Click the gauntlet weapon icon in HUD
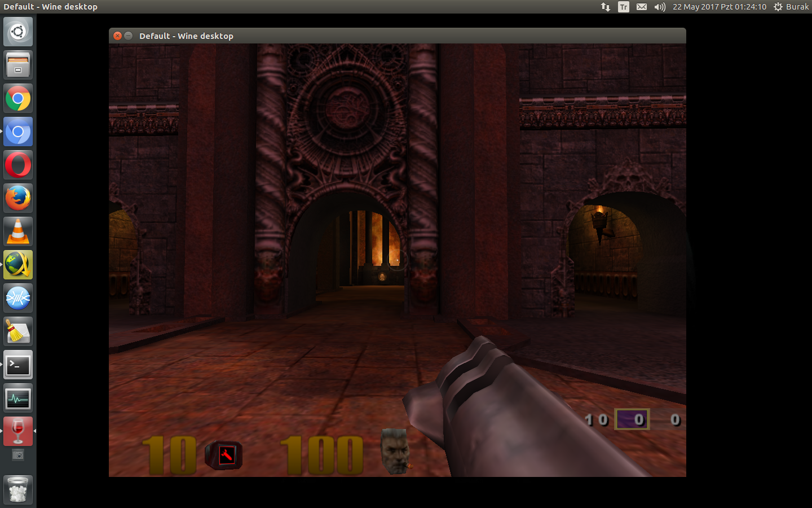Image resolution: width=812 pixels, height=508 pixels. point(224,455)
